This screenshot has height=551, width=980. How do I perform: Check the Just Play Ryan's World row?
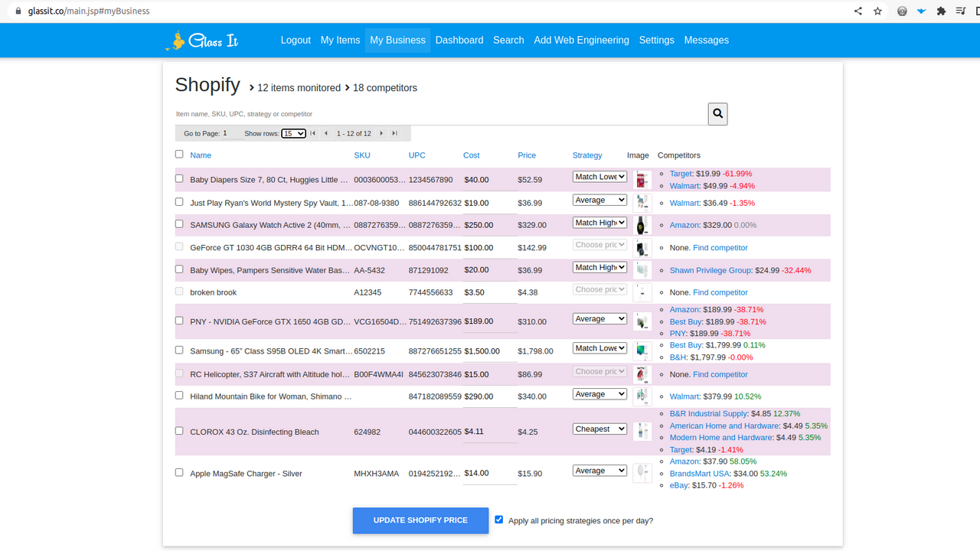(x=179, y=202)
